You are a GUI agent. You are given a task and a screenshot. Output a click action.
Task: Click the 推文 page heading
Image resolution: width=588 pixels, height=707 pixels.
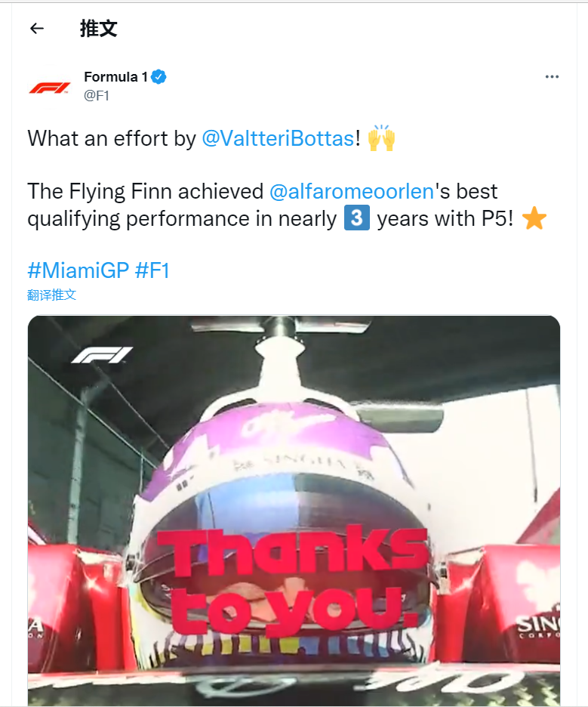(99, 29)
